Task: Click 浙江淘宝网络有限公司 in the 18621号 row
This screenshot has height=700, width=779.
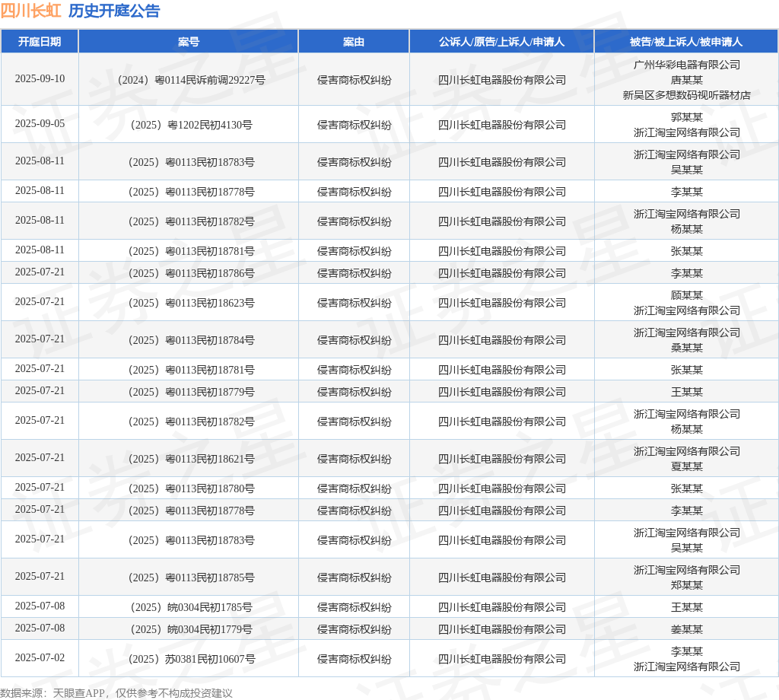Action: pyautogui.click(x=687, y=451)
